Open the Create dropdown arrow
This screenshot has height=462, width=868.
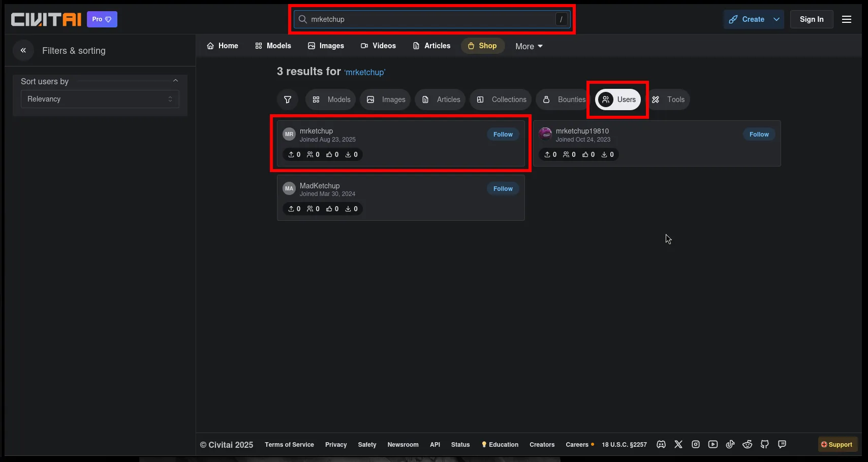click(776, 19)
